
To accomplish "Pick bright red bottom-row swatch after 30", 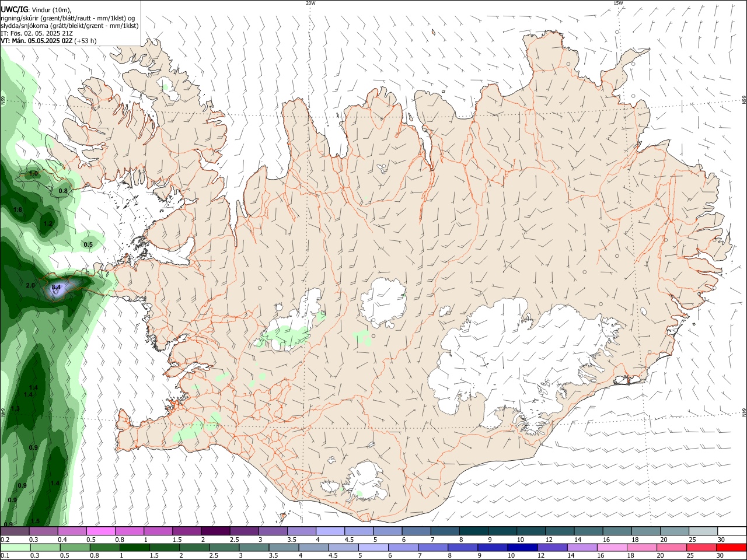I will point(731,548).
